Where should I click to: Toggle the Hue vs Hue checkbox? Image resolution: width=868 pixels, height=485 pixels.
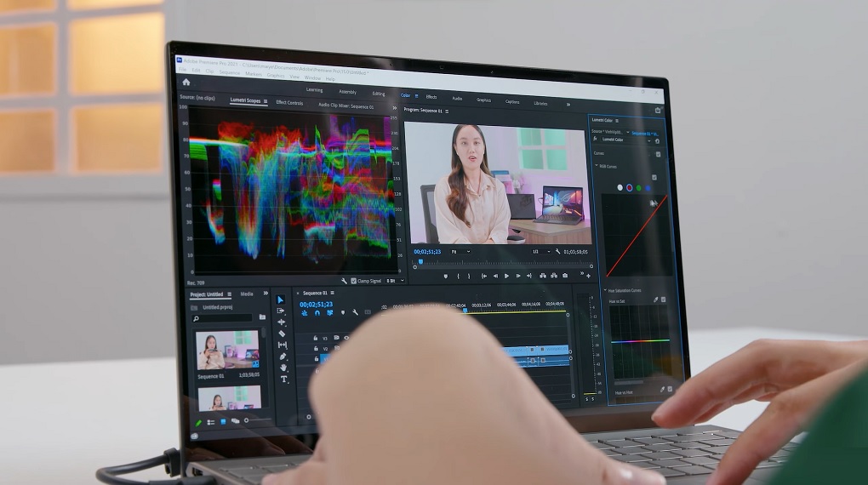point(670,390)
